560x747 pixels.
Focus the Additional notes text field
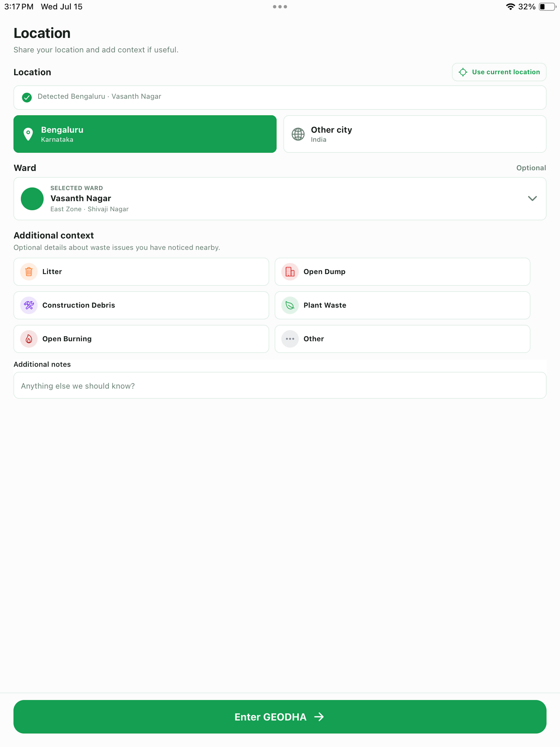click(280, 385)
